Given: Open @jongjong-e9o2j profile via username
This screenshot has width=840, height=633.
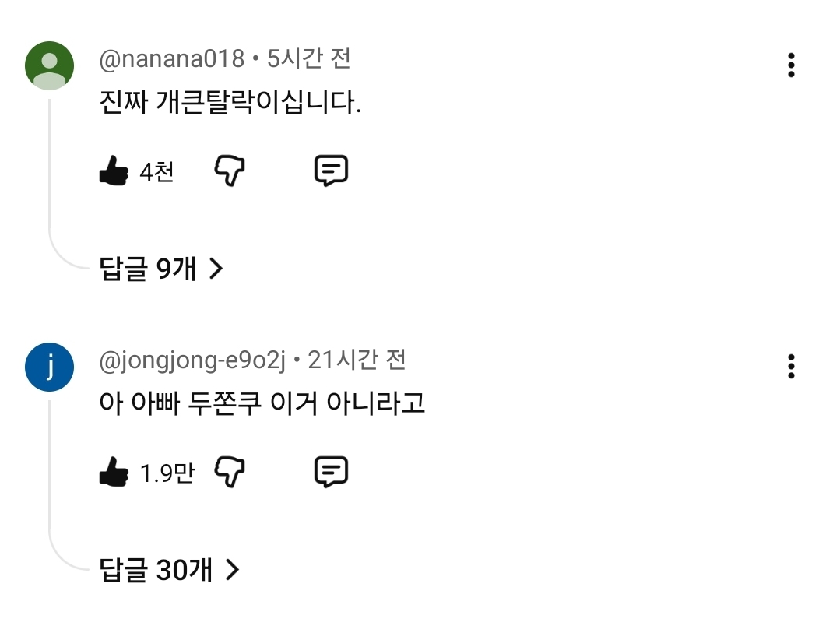Looking at the screenshot, I should (x=193, y=360).
